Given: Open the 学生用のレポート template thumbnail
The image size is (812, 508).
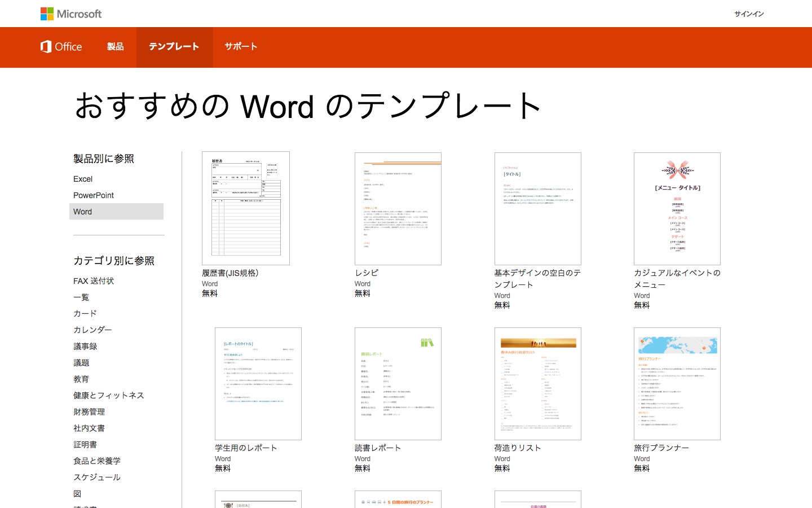Looking at the screenshot, I should (x=258, y=384).
